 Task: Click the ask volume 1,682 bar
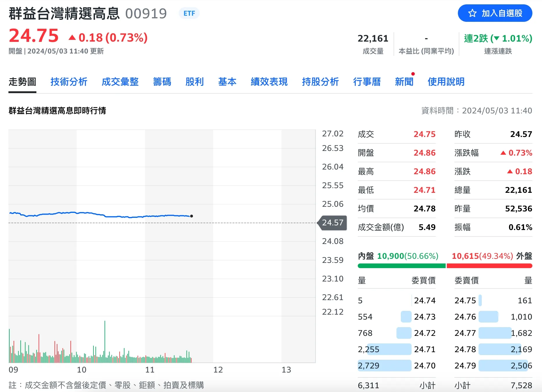495,333
